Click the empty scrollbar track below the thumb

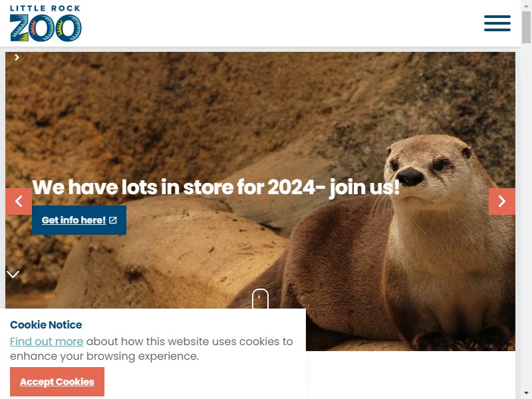526,217
